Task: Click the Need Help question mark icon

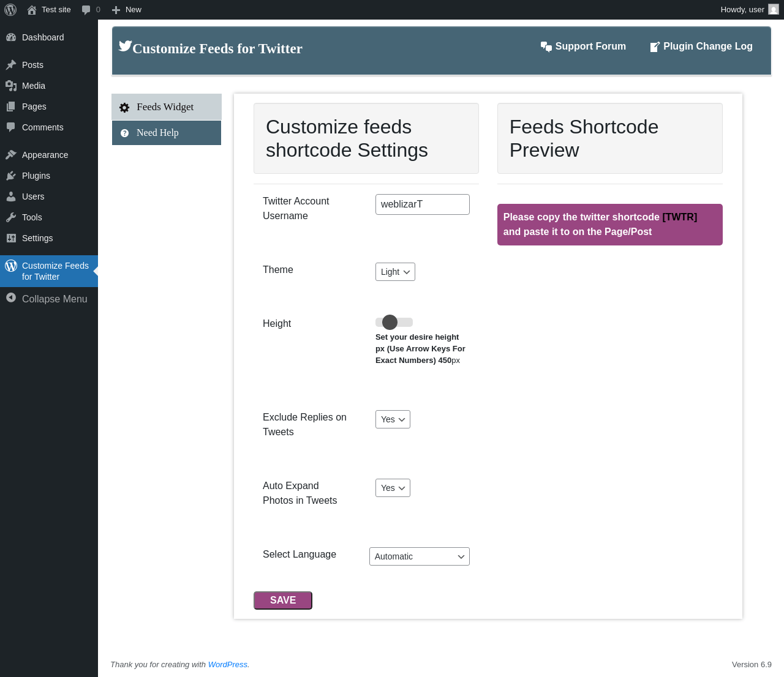Action: [124, 133]
